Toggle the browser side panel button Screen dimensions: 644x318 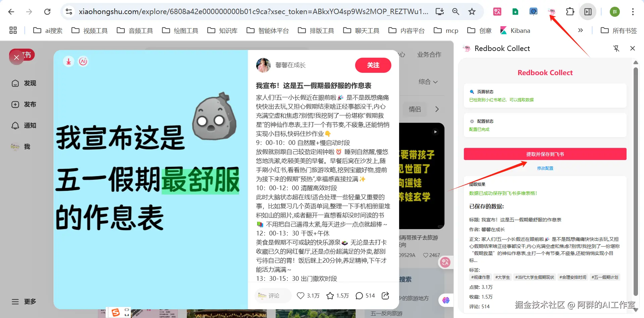click(x=588, y=12)
